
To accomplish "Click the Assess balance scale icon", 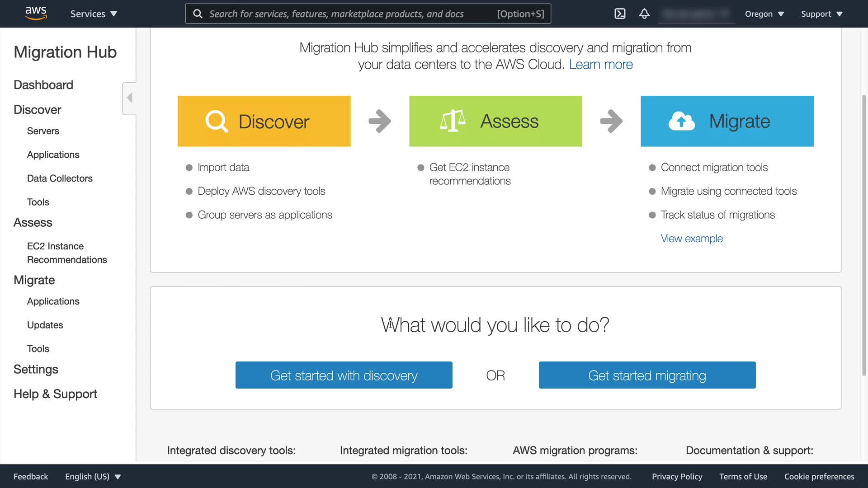I will point(453,121).
